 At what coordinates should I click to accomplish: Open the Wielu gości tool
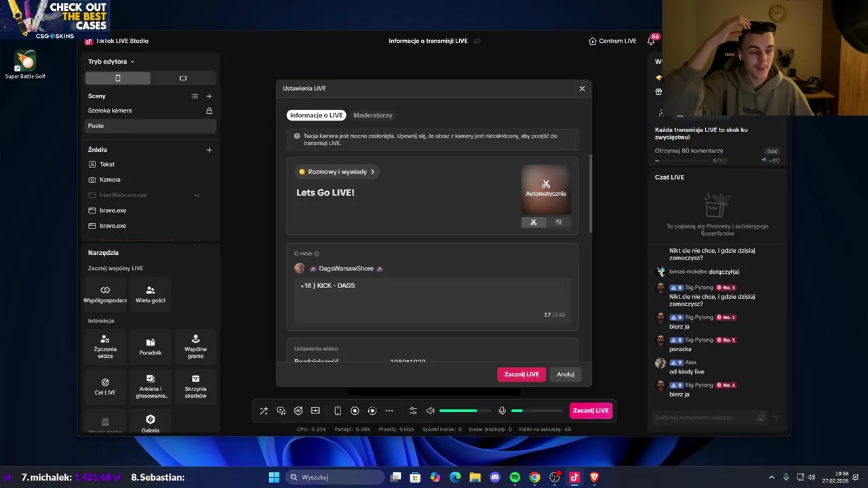(151, 293)
